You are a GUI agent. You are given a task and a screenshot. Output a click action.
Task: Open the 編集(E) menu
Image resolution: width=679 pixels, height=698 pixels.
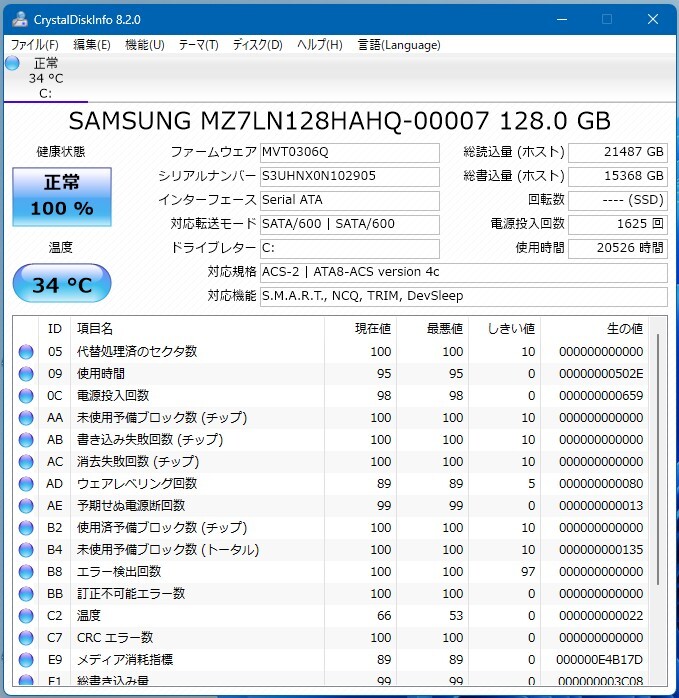click(x=92, y=45)
